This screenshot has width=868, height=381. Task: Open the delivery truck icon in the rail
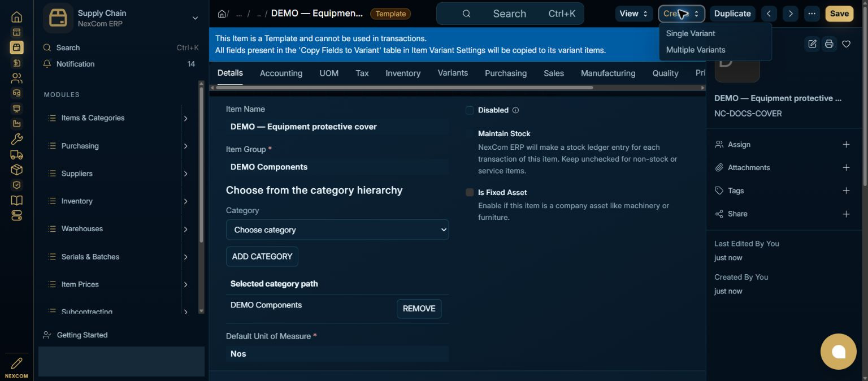click(16, 154)
